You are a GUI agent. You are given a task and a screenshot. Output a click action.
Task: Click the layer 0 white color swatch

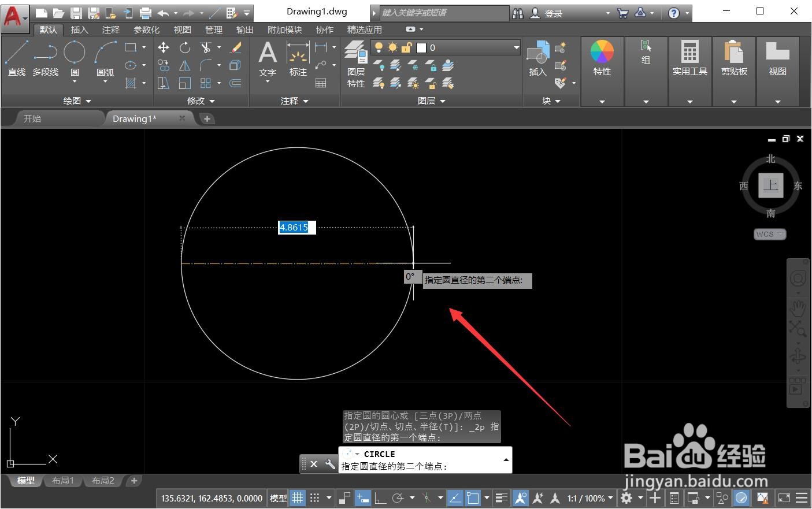(x=421, y=47)
